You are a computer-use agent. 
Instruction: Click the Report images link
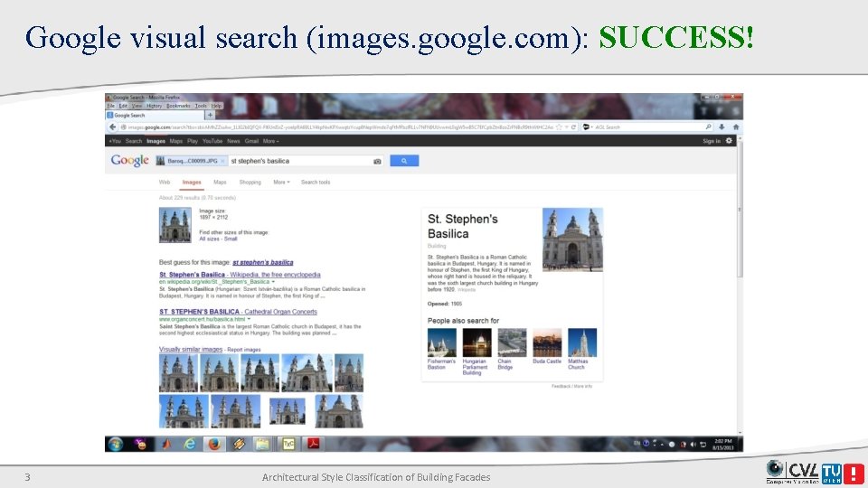(243, 350)
